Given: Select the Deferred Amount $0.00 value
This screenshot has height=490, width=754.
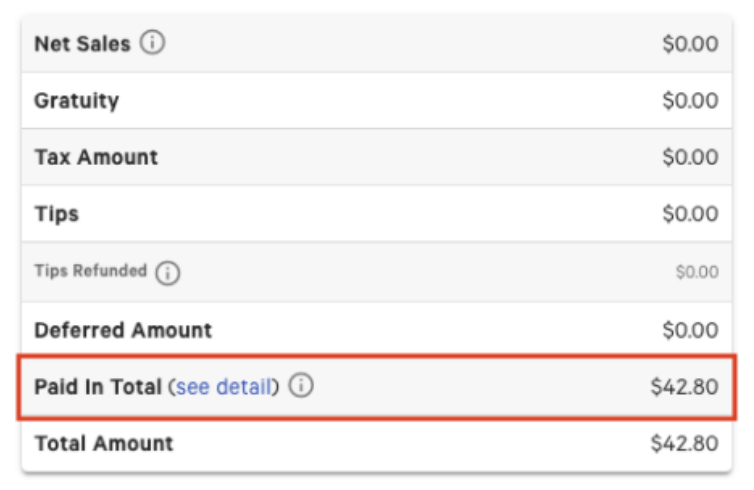Looking at the screenshot, I should point(690,329).
